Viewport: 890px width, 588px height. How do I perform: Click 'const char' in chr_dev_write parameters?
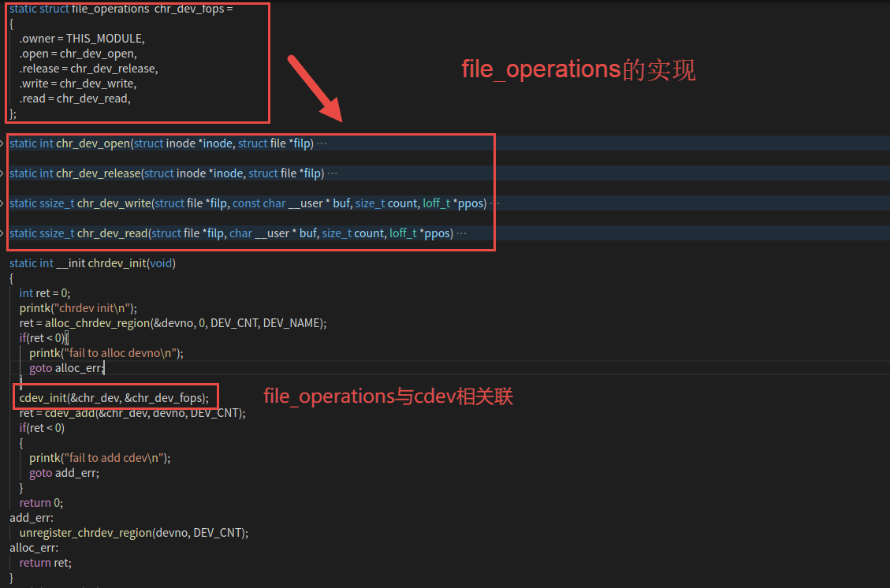[x=259, y=203]
